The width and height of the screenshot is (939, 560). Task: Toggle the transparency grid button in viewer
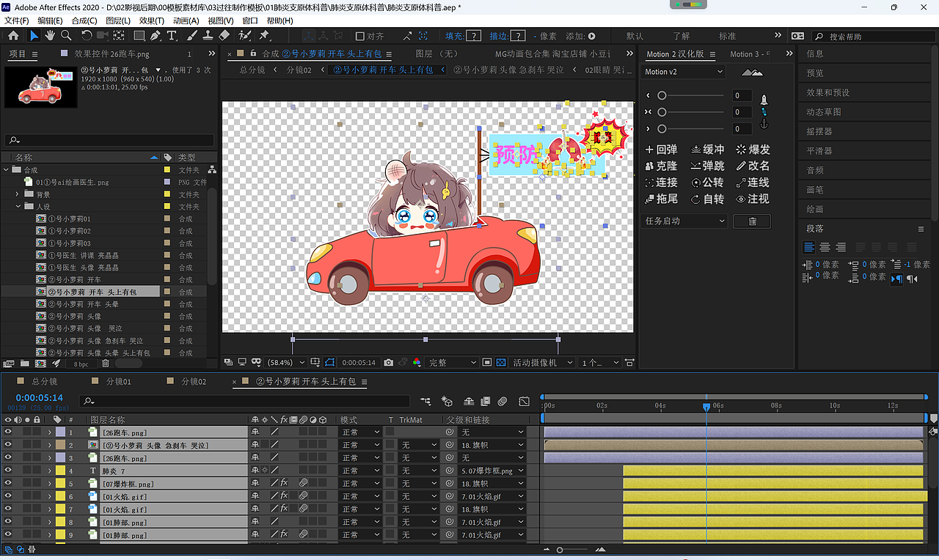(501, 362)
